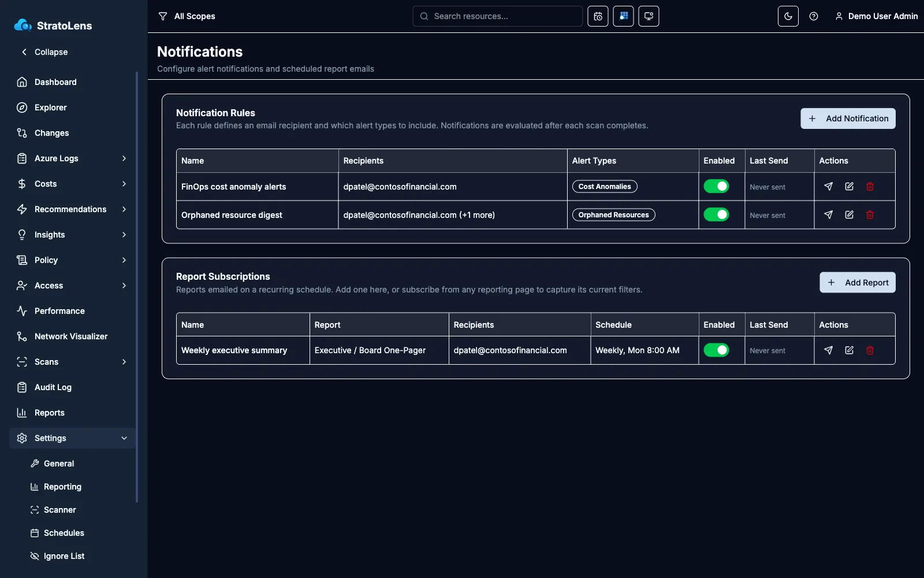Image resolution: width=924 pixels, height=578 pixels.
Task: Click the Add Report button
Action: click(x=858, y=282)
